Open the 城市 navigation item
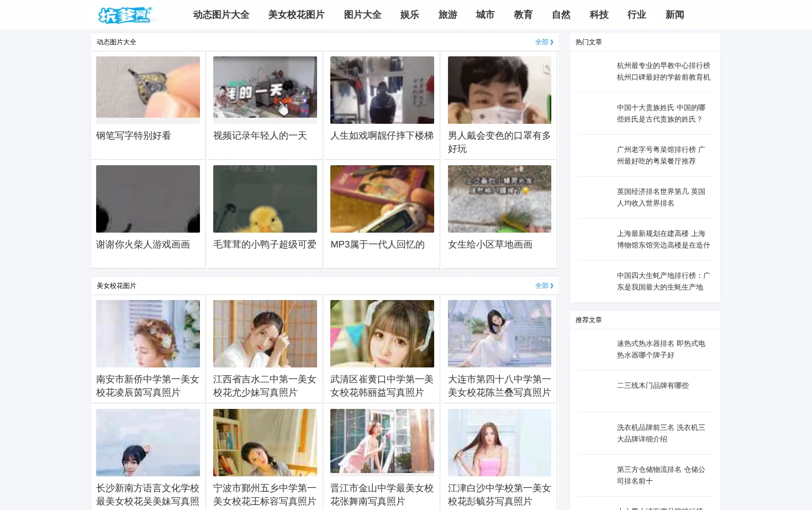The height and width of the screenshot is (510, 812). coord(485,15)
